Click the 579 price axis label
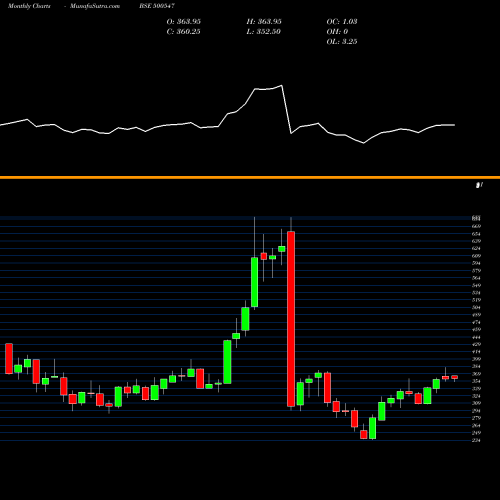 [x=476, y=271]
